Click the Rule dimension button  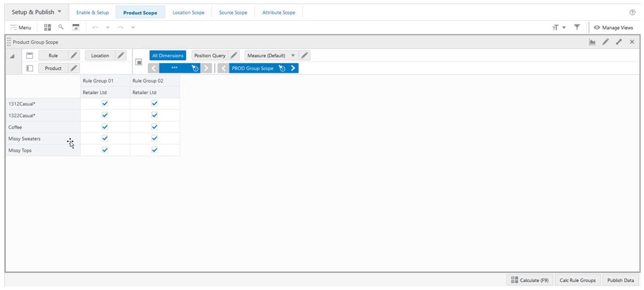53,56
